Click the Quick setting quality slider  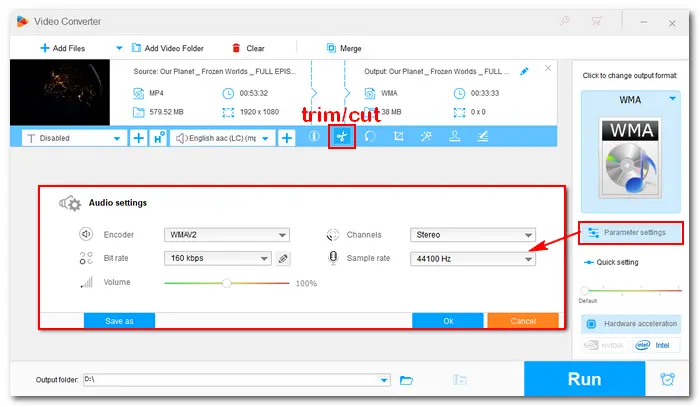[631, 290]
